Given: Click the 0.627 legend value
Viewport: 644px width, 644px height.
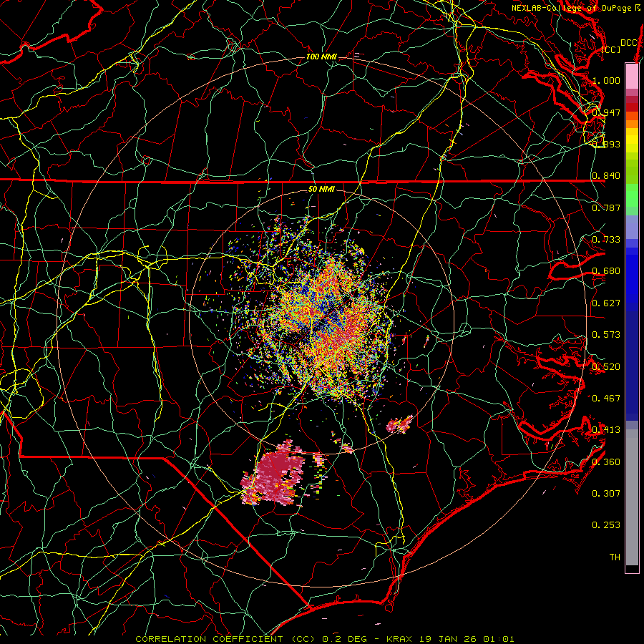Looking at the screenshot, I should pyautogui.click(x=606, y=303).
